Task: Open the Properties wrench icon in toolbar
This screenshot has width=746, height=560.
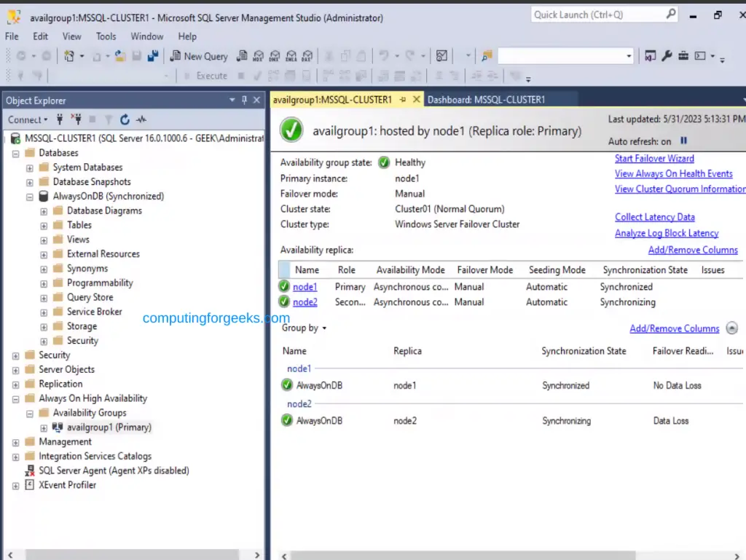Action: point(667,56)
